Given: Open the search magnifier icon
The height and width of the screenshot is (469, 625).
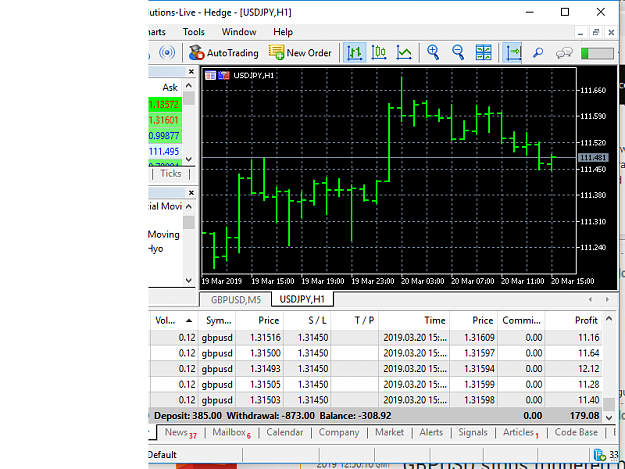Looking at the screenshot, I should pos(538,53).
